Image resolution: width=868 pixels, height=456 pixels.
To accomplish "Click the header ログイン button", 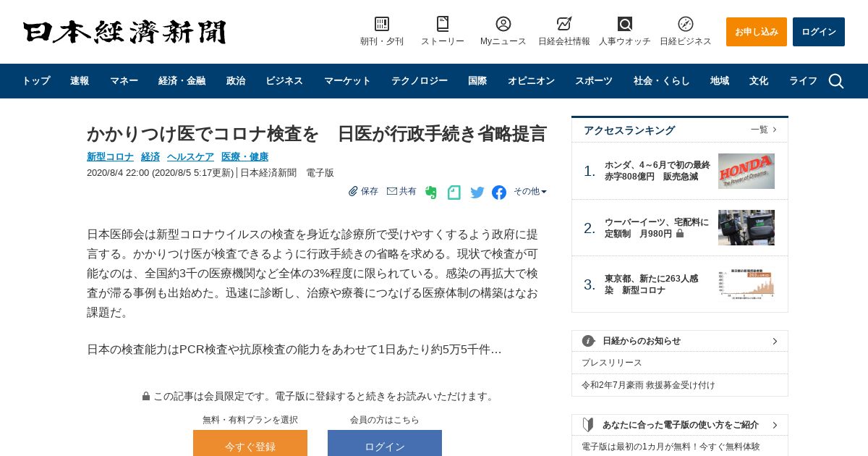I will pyautogui.click(x=819, y=32).
